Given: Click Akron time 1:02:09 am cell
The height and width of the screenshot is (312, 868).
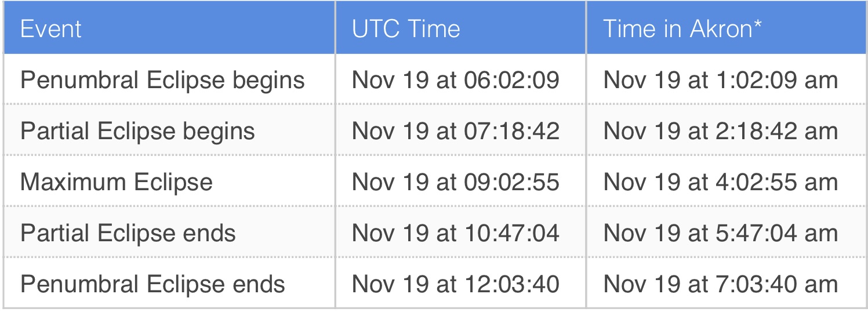Looking at the screenshot, I should pos(720,80).
